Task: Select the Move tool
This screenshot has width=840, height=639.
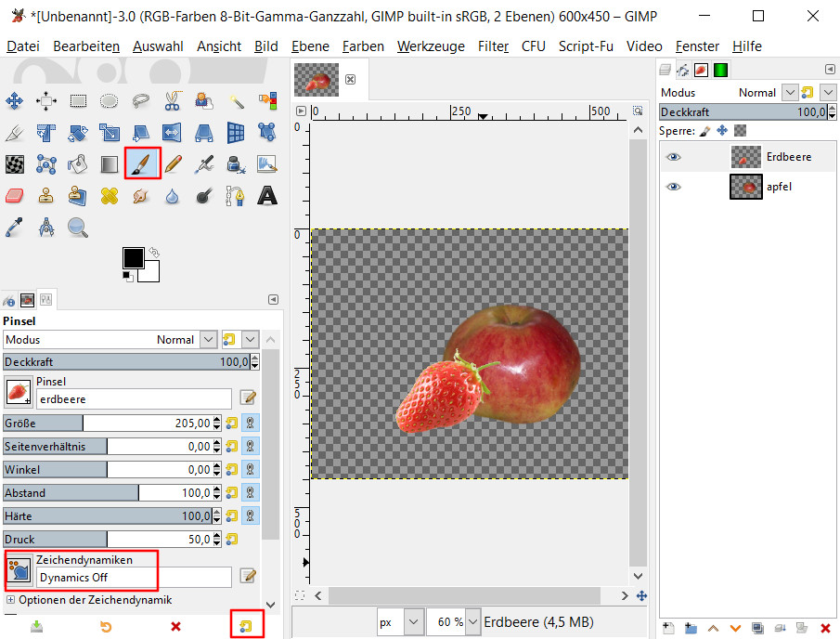Action: coord(15,101)
